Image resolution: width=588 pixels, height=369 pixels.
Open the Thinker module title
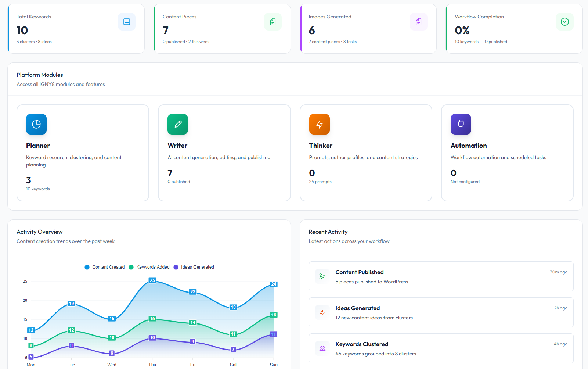[x=321, y=146]
